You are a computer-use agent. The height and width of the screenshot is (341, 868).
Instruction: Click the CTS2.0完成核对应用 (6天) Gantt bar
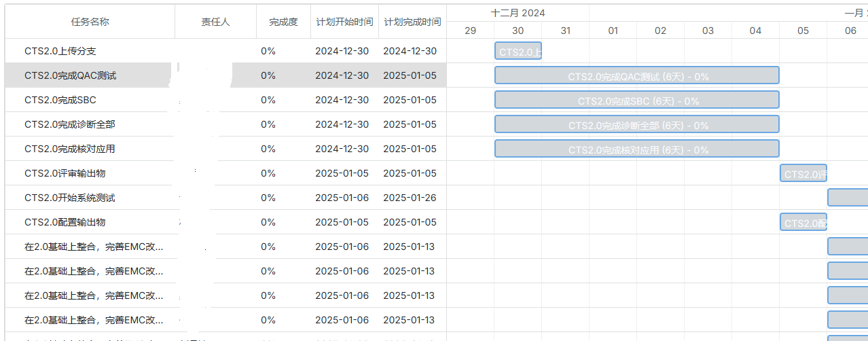(637, 149)
